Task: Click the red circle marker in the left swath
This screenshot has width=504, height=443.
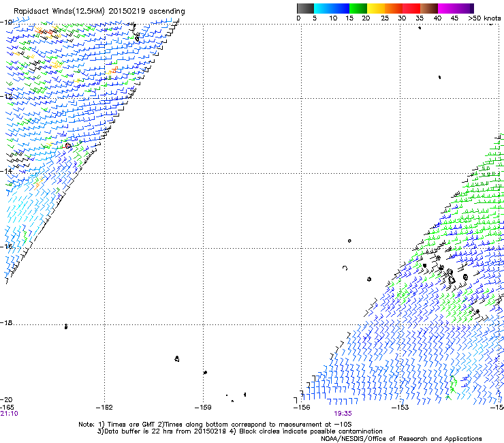Action: 68,146
